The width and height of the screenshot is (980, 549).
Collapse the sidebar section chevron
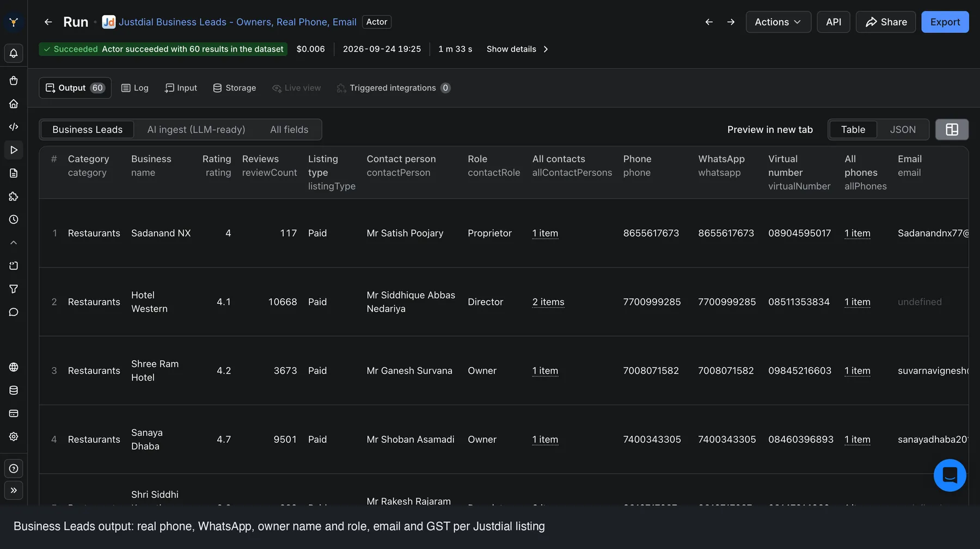tap(14, 242)
